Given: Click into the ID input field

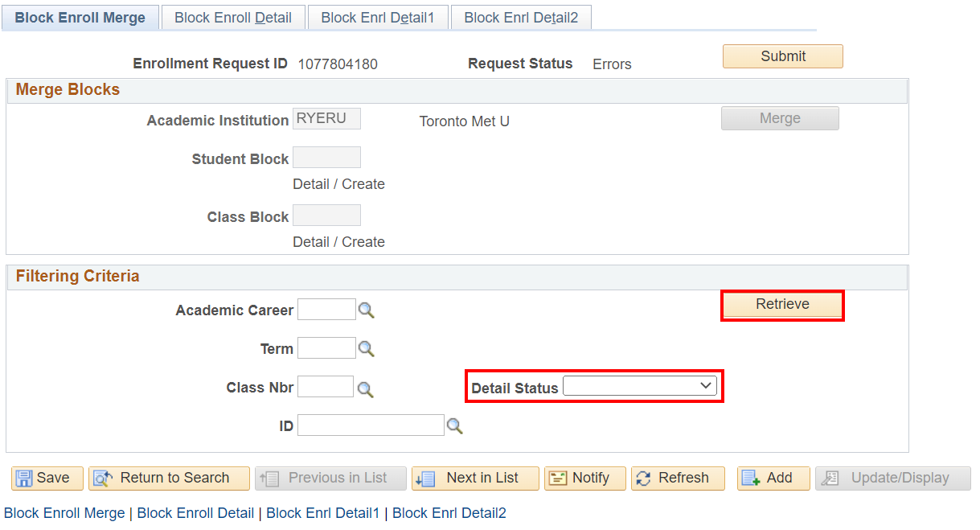Looking at the screenshot, I should 371,425.
